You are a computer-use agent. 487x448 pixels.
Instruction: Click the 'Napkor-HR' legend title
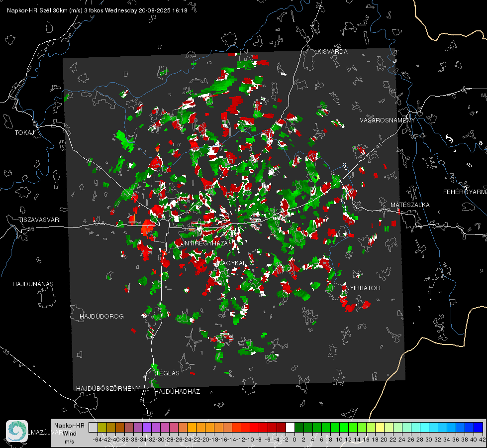[x=69, y=426]
